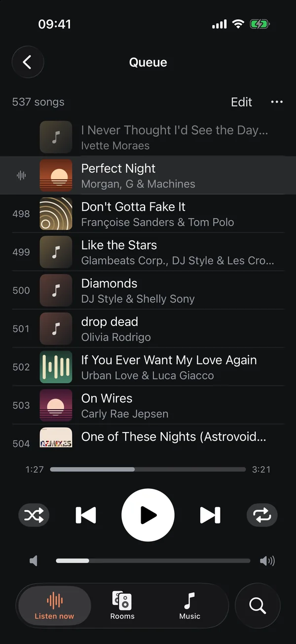Play drop dead by Olivia Rodrigo
The height and width of the screenshot is (644, 296).
click(148, 328)
